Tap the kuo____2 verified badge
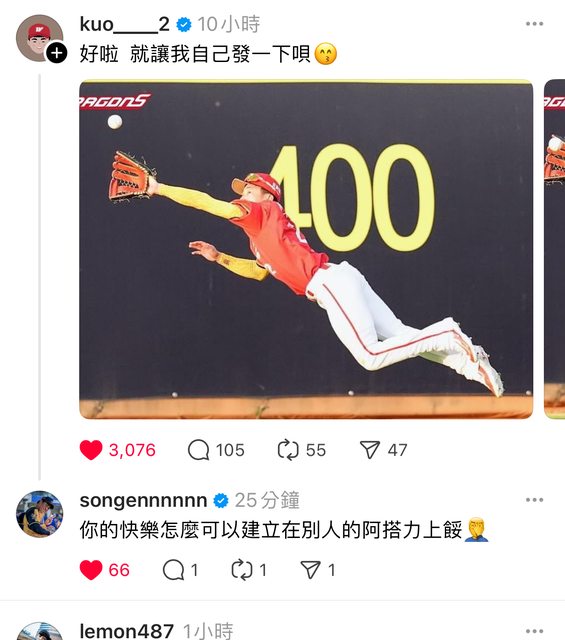 184,24
